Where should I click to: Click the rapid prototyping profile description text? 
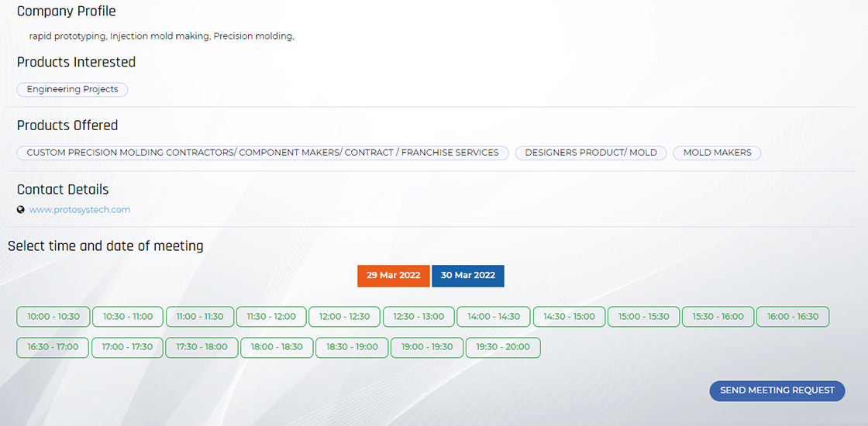162,36
